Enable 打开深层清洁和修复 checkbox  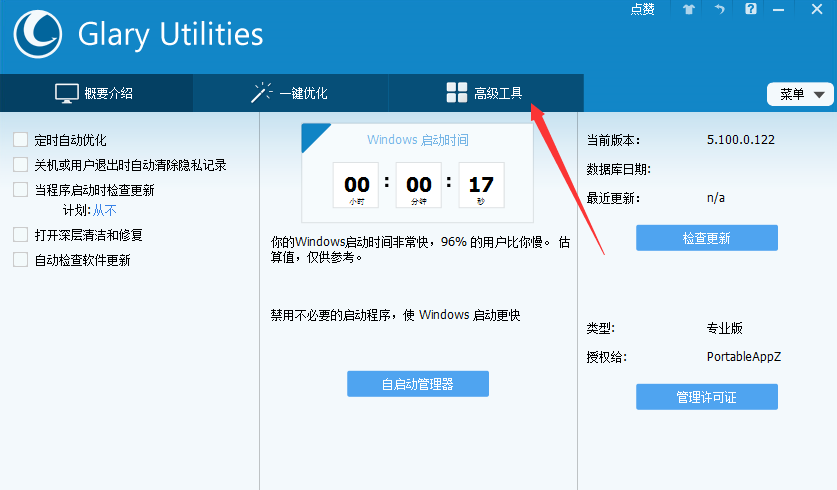click(20, 234)
